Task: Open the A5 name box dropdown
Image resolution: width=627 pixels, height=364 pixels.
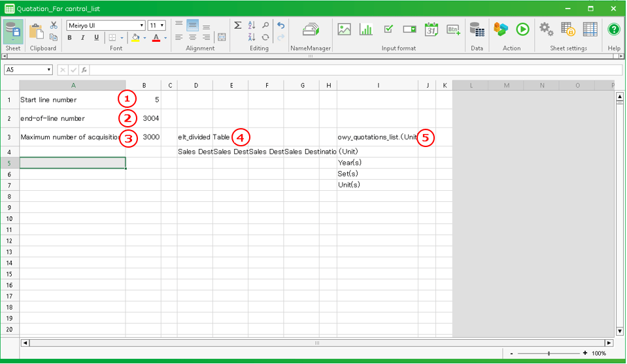Action: pyautogui.click(x=49, y=70)
